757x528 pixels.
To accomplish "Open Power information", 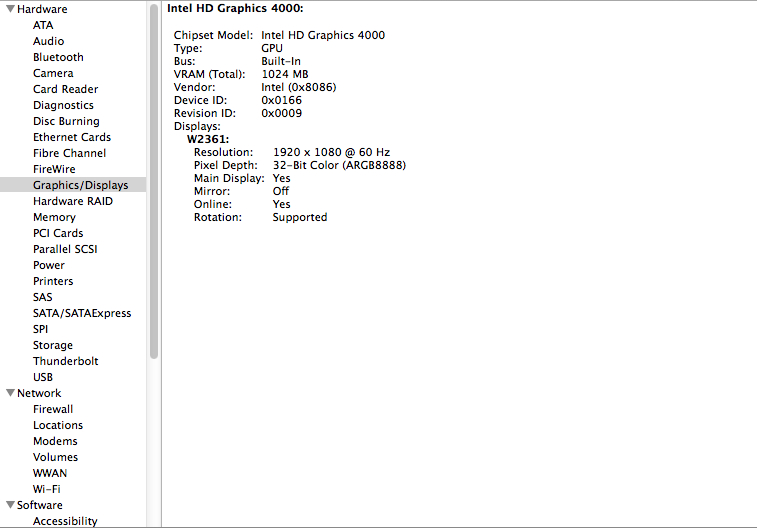I will (x=49, y=265).
